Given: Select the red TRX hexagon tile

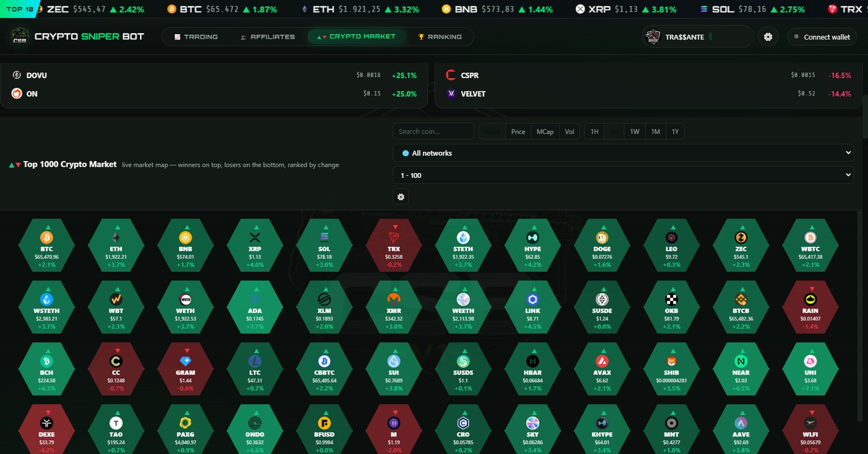Looking at the screenshot, I should tap(393, 246).
